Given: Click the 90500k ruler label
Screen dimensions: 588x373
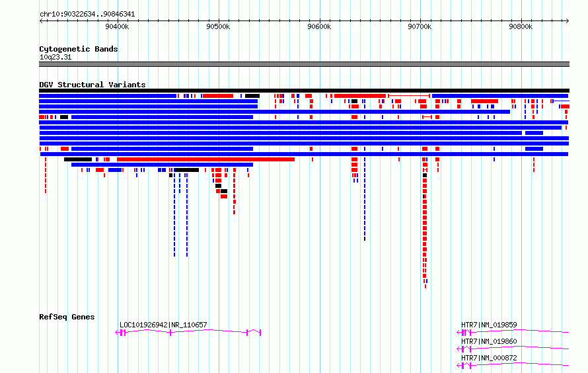Looking at the screenshot, I should click(x=218, y=26).
